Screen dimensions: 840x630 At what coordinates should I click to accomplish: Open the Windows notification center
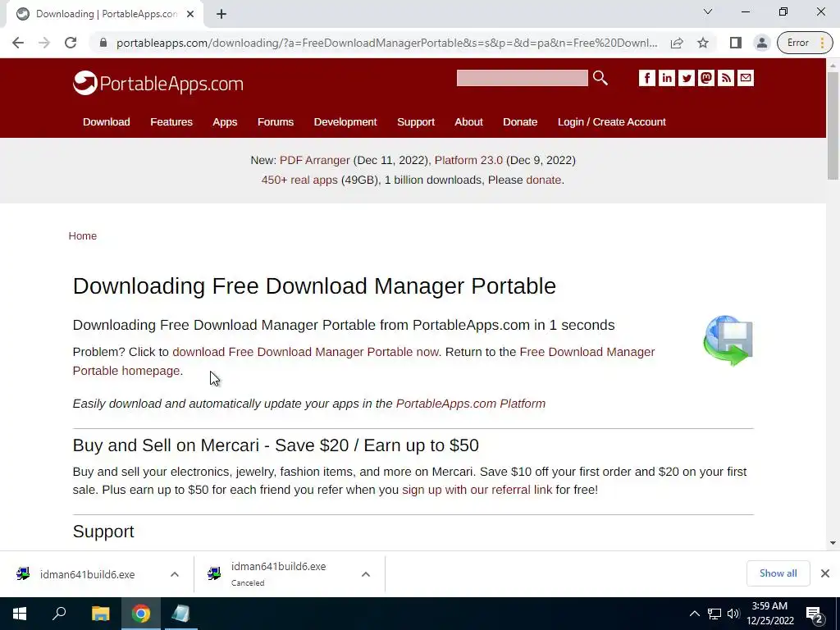point(815,614)
